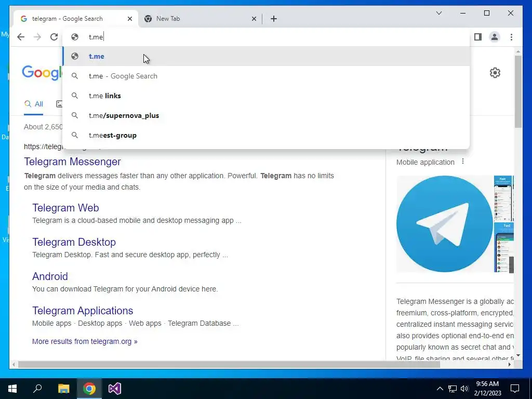This screenshot has width=532, height=399.
Task: Click the Google logo
Action: 42,72
